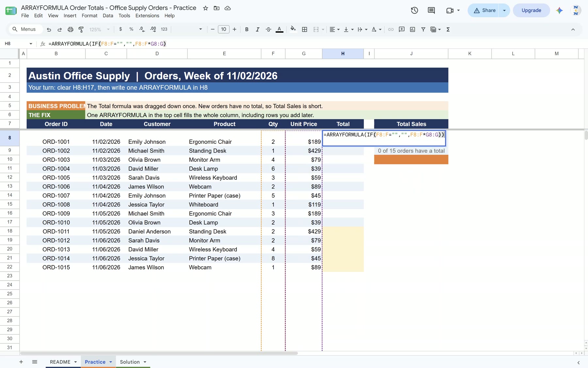
Task: Open the Google Sheets home icon
Action: pos(11,11)
